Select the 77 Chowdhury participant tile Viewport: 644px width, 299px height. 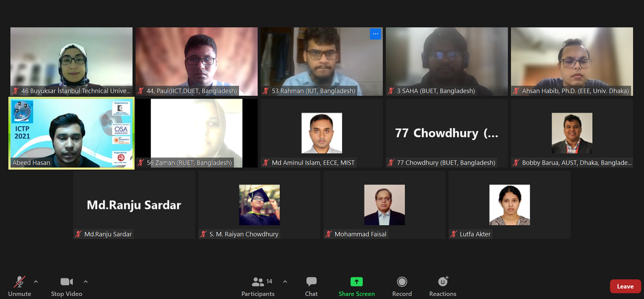click(447, 133)
